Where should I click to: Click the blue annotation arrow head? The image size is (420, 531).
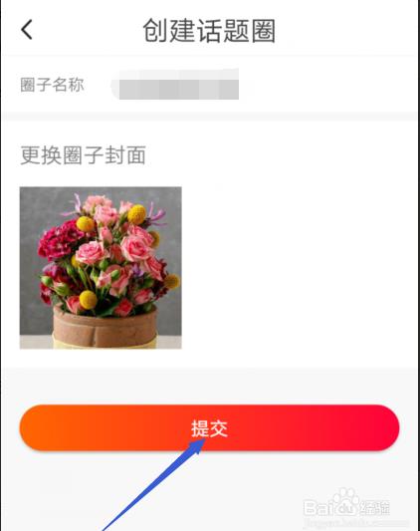(x=196, y=446)
